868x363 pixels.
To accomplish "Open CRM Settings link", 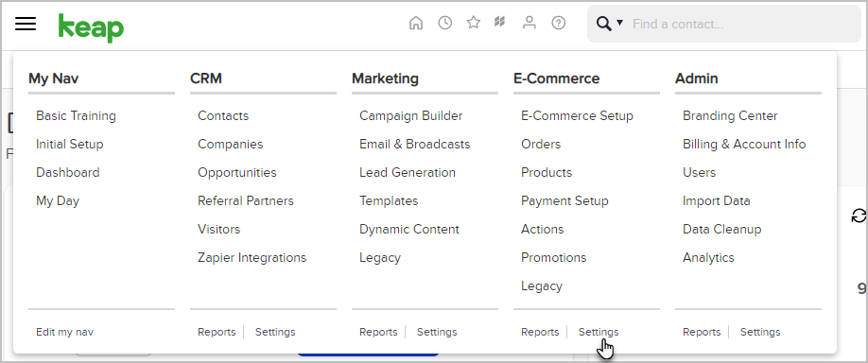I will coord(275,332).
